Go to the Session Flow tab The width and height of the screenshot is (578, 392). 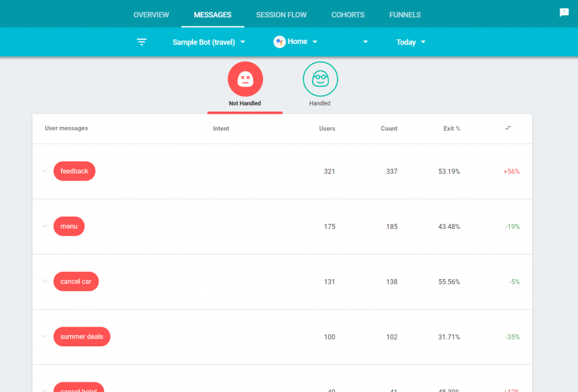tap(281, 15)
